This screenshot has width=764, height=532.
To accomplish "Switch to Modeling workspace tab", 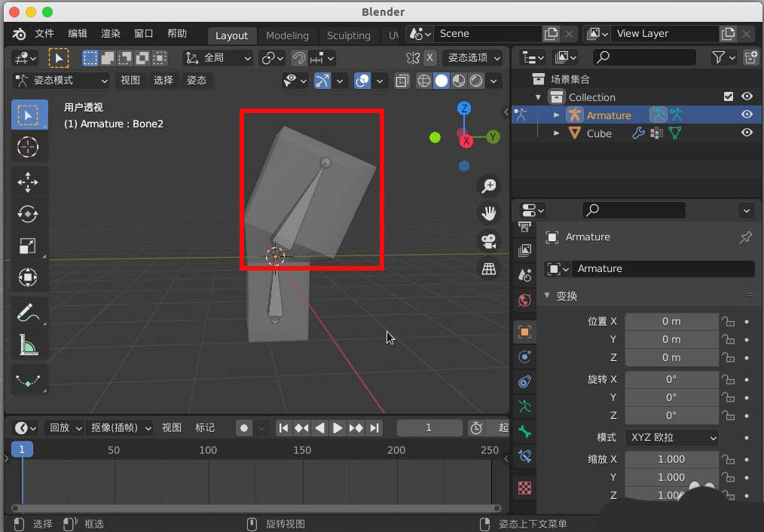I will pos(288,35).
